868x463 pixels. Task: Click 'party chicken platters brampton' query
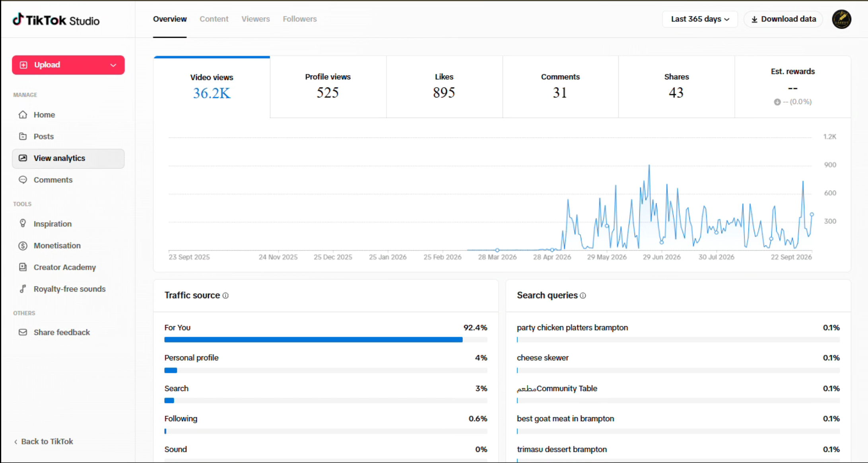point(572,328)
